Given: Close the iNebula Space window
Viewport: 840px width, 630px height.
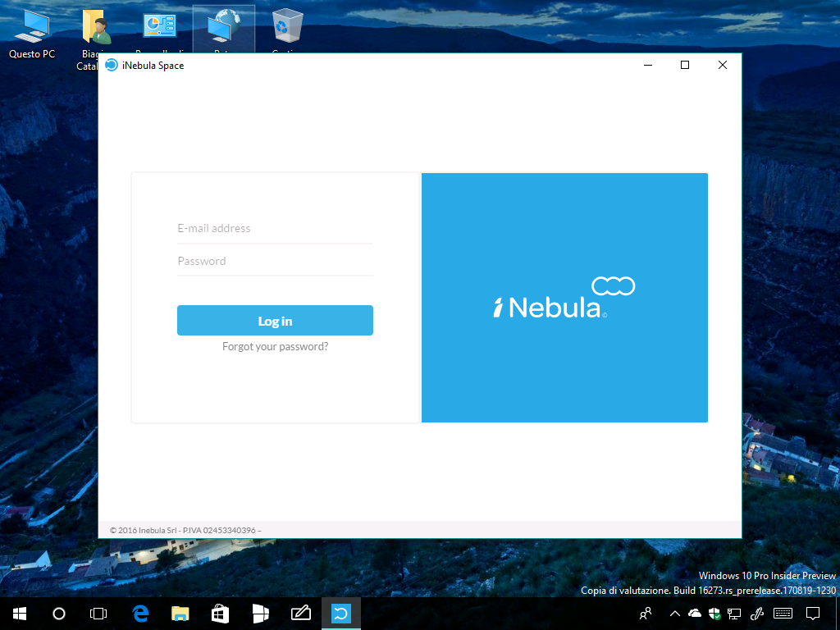Looking at the screenshot, I should click(722, 66).
